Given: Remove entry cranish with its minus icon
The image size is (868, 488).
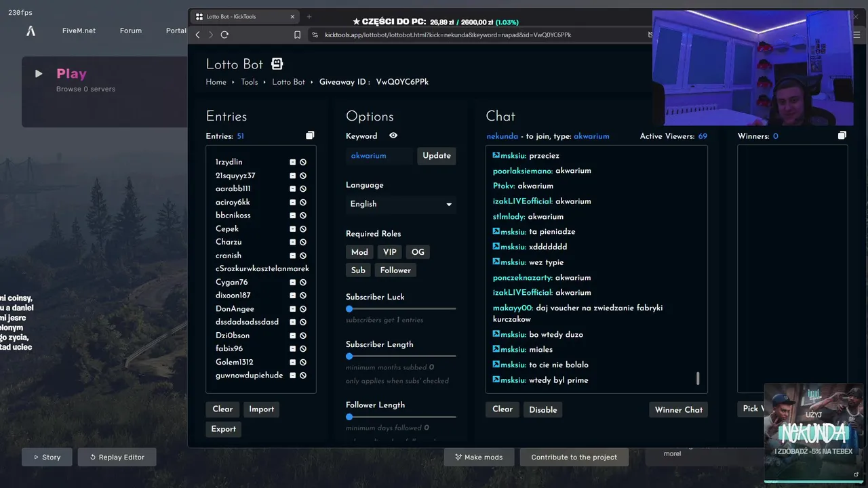Looking at the screenshot, I should click(x=293, y=256).
